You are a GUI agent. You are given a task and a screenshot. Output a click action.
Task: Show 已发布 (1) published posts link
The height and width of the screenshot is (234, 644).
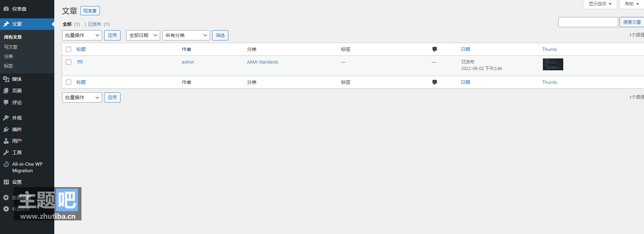[x=99, y=24]
